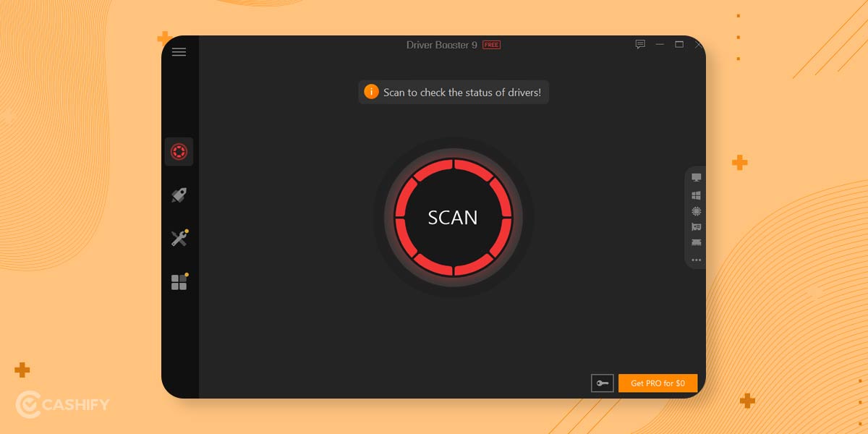Enter a license code via the key icon
Screen dimensions: 868x434
[603, 383]
